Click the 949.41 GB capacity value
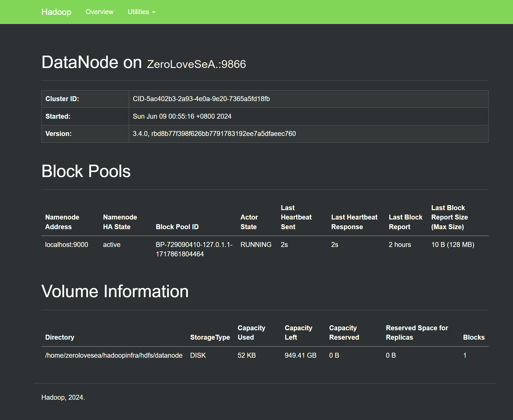 [x=300, y=355]
